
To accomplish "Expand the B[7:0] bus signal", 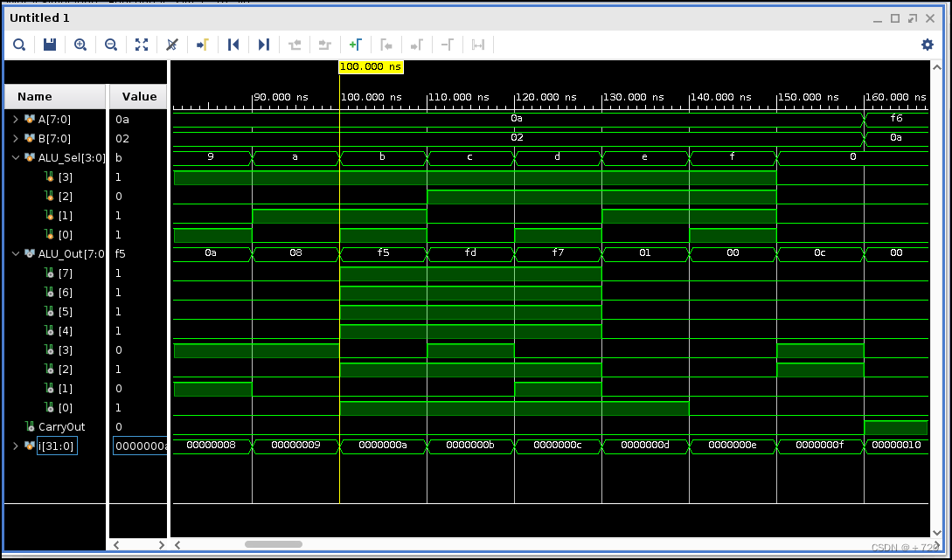I will [16, 138].
